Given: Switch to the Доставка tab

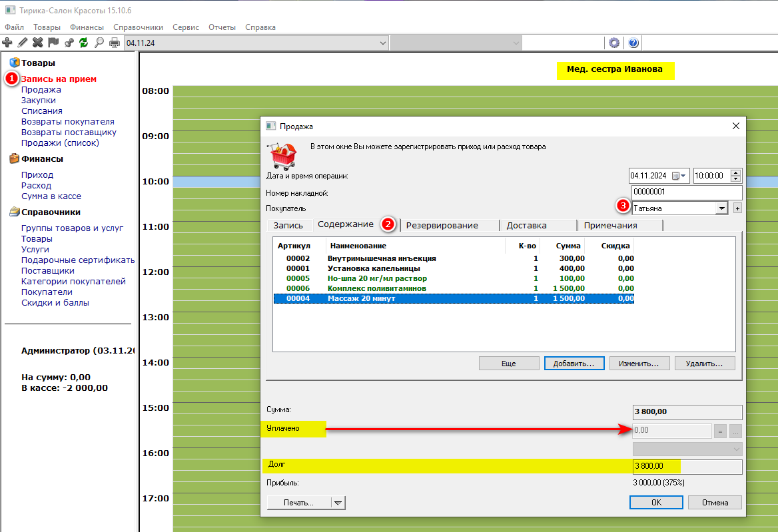Looking at the screenshot, I should tap(526, 225).
